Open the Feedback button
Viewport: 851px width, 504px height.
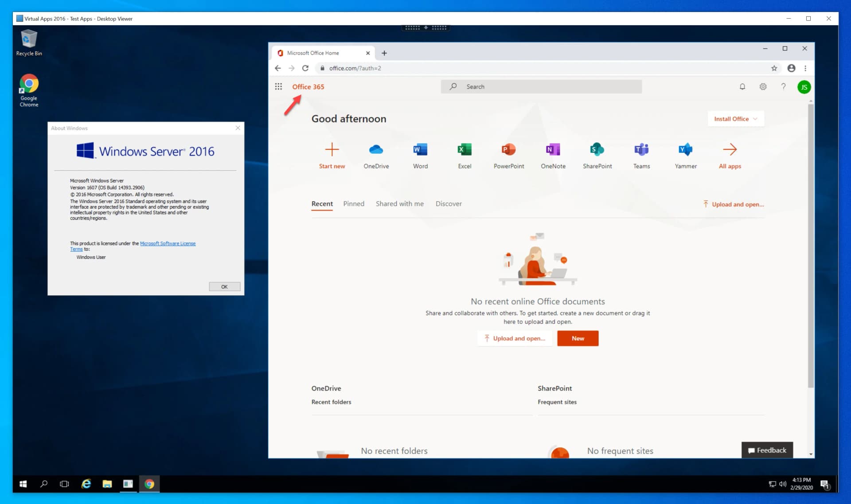[767, 450]
